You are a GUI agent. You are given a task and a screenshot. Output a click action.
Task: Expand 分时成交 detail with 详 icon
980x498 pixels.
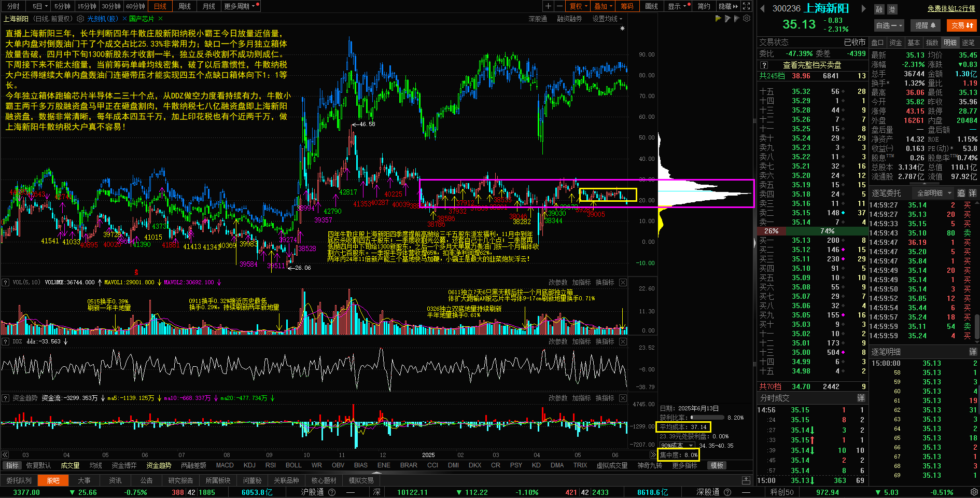[x=861, y=398]
